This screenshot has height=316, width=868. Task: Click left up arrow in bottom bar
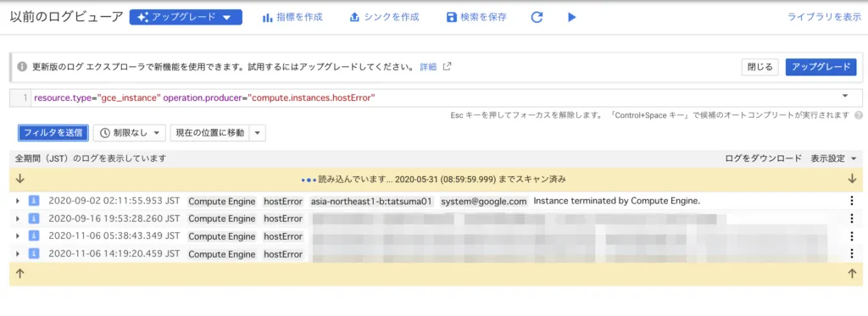[20, 274]
